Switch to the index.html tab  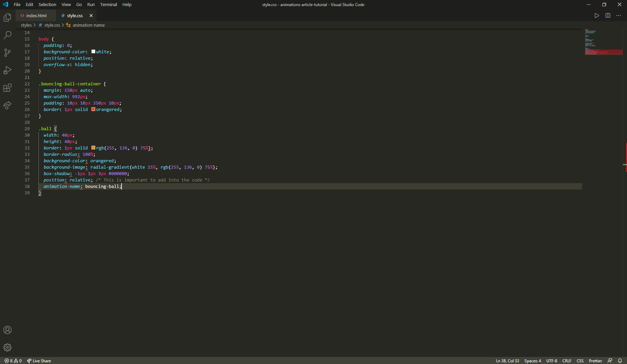[36, 16]
